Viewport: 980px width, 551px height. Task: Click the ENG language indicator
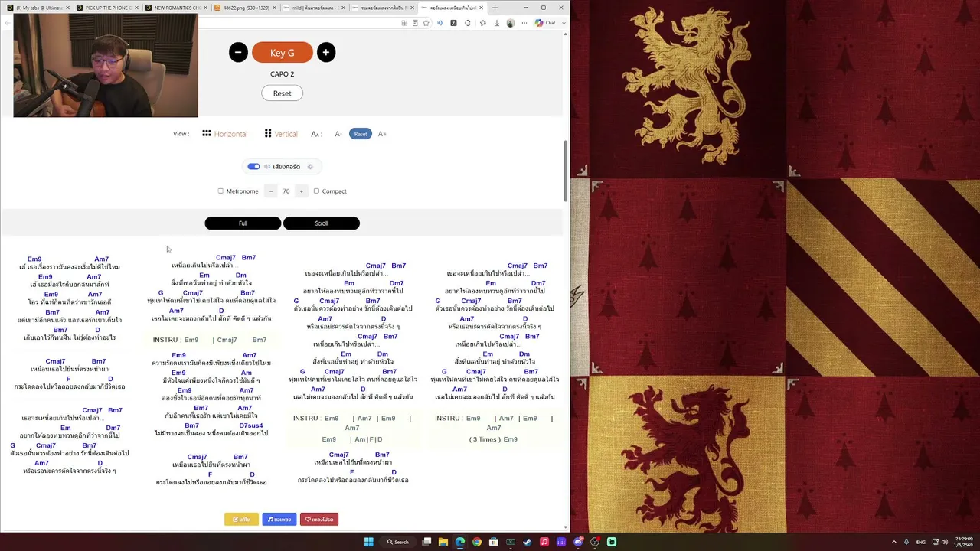pos(920,542)
